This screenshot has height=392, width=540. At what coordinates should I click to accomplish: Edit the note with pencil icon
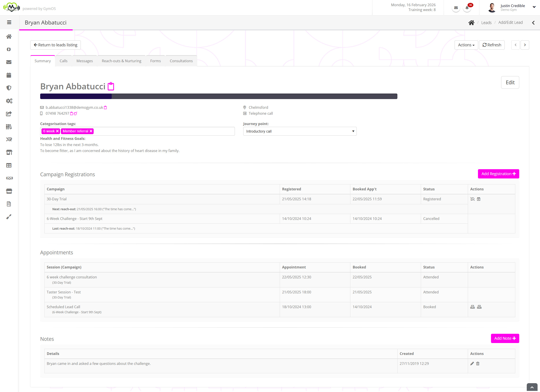click(x=472, y=364)
